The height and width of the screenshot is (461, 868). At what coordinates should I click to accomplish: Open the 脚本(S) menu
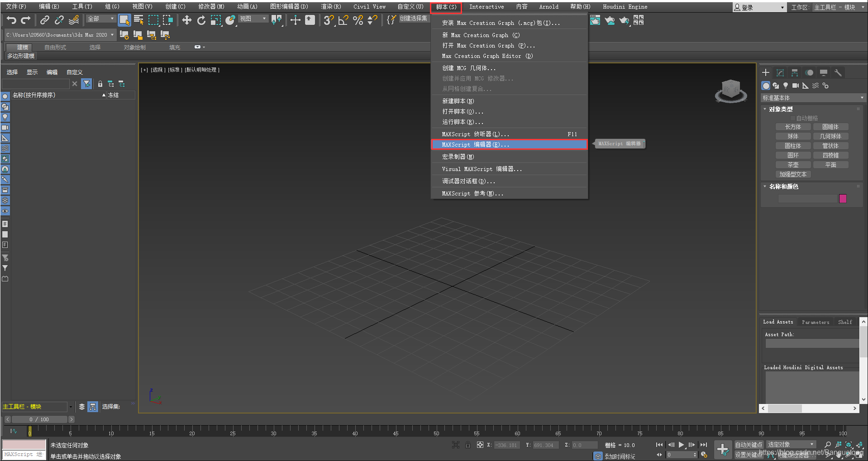coord(446,7)
